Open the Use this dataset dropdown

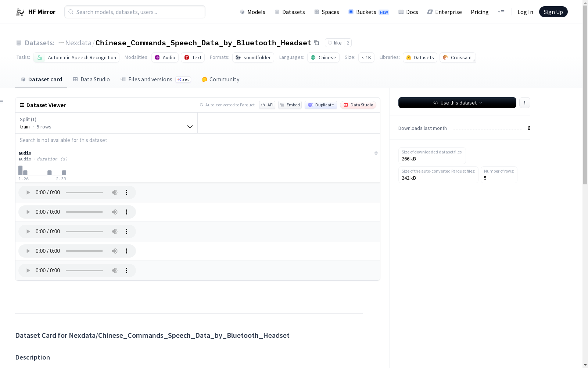(x=457, y=103)
